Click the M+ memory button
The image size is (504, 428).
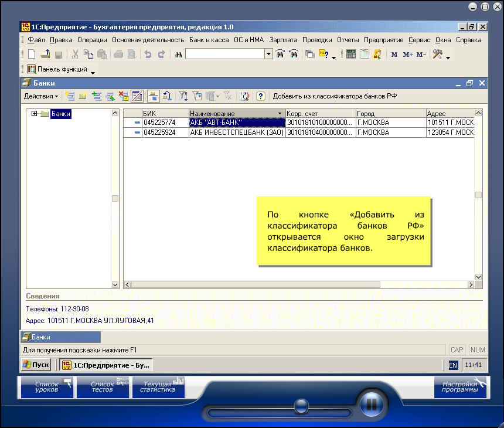pyautogui.click(x=408, y=55)
